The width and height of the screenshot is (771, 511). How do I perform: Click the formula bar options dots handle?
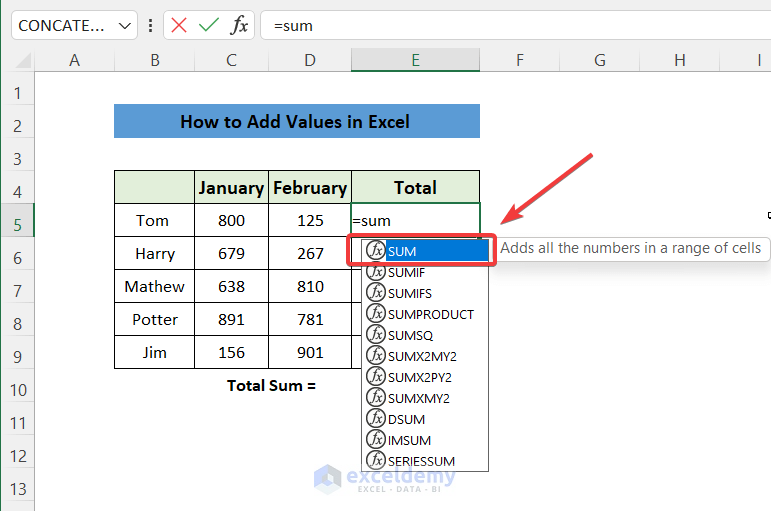[x=150, y=25]
